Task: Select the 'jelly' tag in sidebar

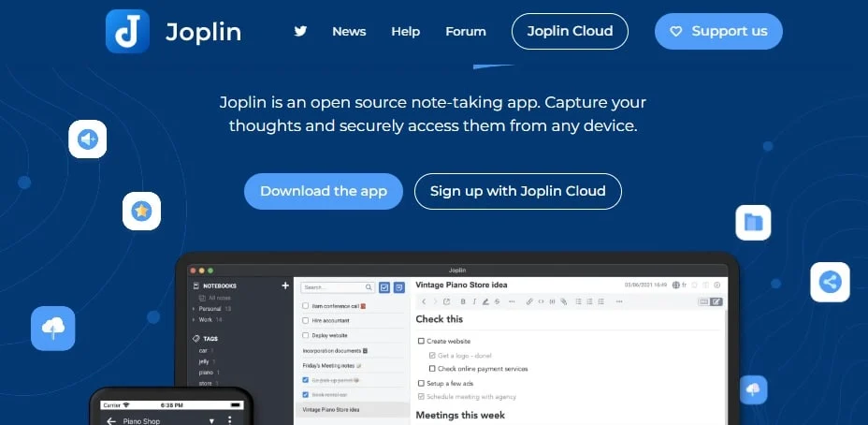Action: (x=204, y=361)
